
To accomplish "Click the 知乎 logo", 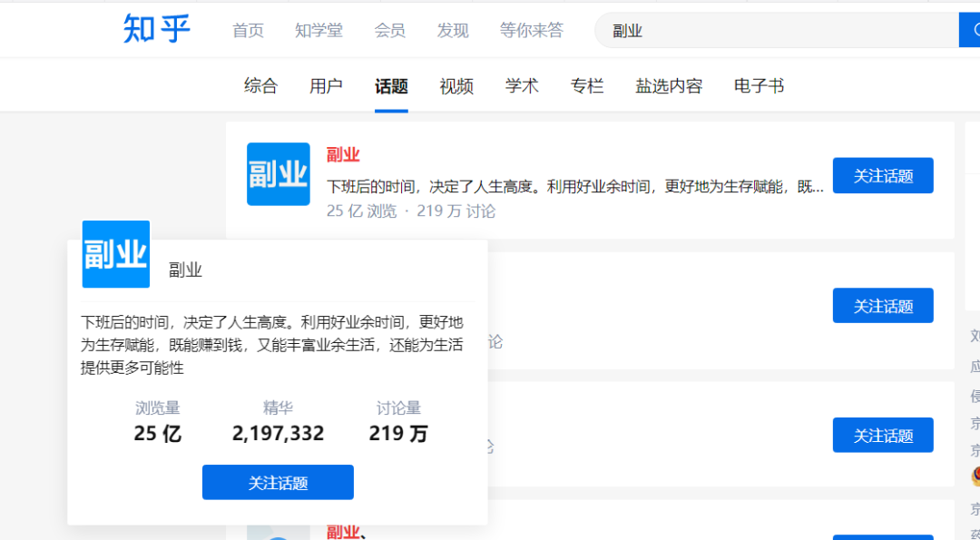I will tap(156, 29).
